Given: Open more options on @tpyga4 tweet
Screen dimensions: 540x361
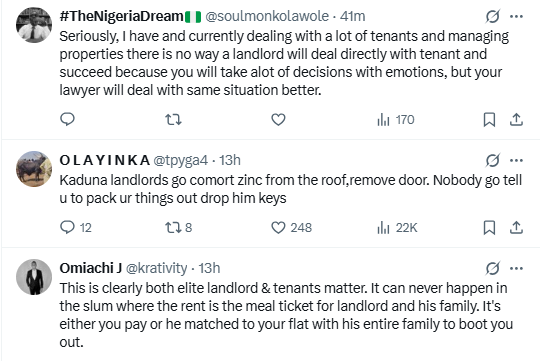Looking at the screenshot, I should click(x=516, y=160).
